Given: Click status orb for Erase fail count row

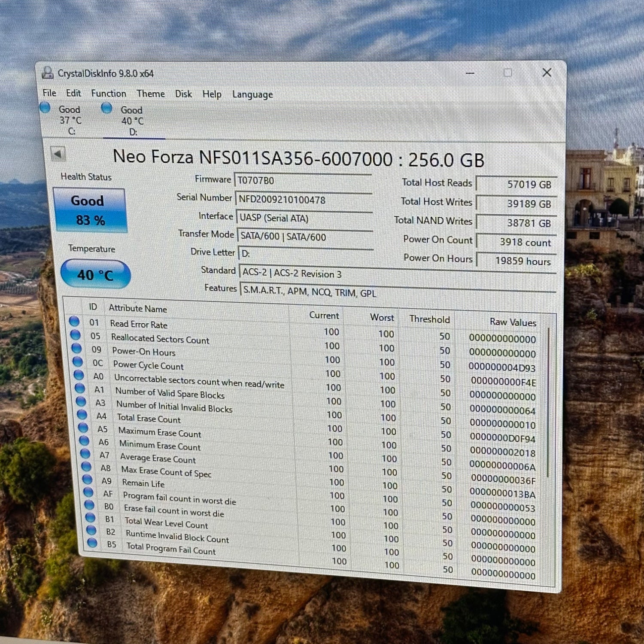Looking at the screenshot, I should click(89, 504).
